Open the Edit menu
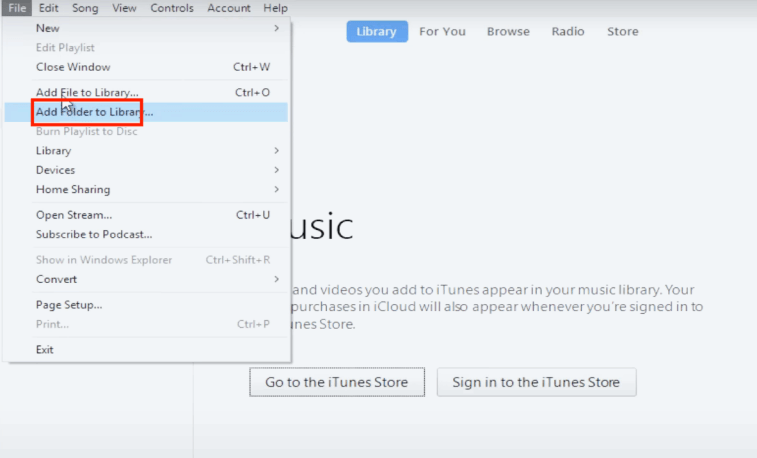 (x=48, y=8)
